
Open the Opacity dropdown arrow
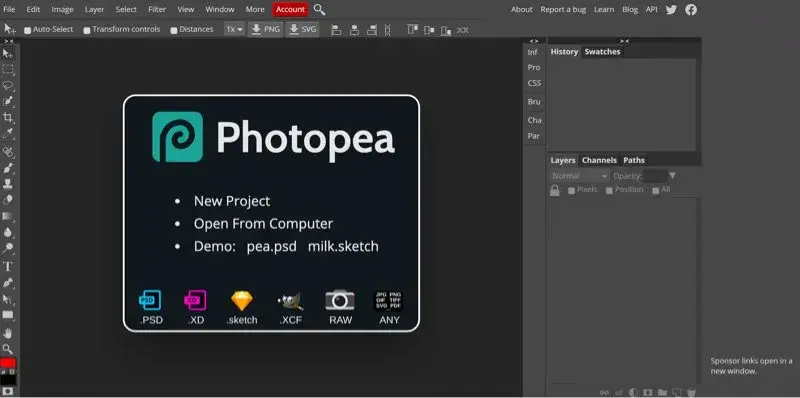(x=672, y=176)
